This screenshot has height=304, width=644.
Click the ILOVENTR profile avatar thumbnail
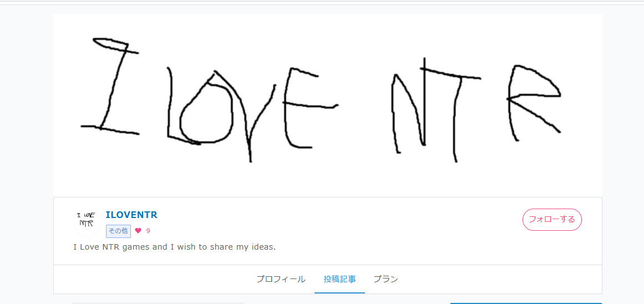[88, 222]
